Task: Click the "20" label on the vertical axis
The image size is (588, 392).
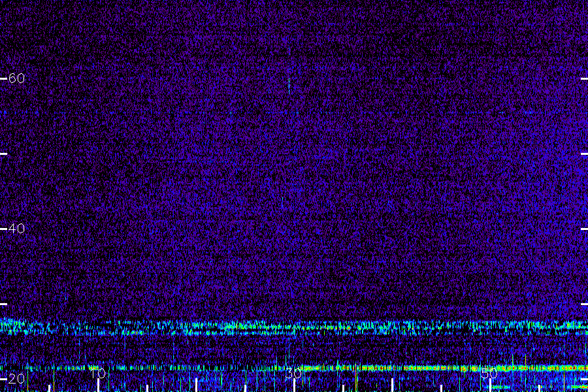Action: click(x=16, y=379)
